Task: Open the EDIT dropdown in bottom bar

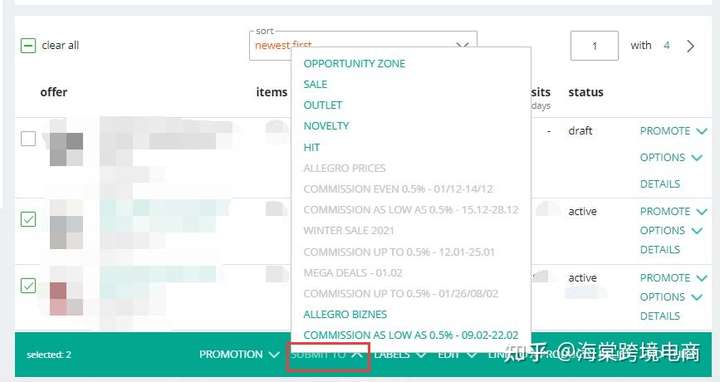Action: pyautogui.click(x=457, y=354)
